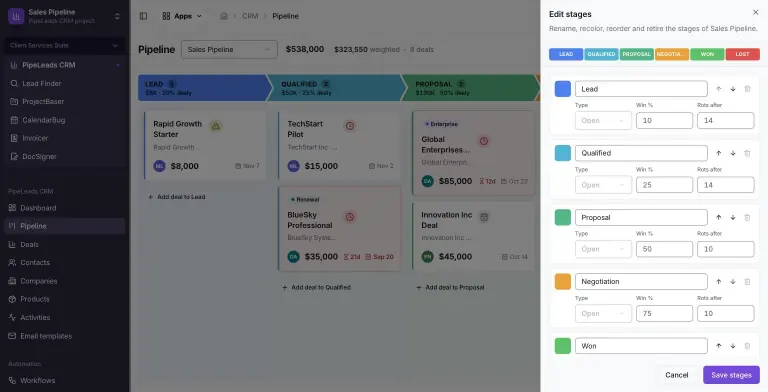Open the Proposal stage Type dropdown
768x392 pixels.
(603, 249)
